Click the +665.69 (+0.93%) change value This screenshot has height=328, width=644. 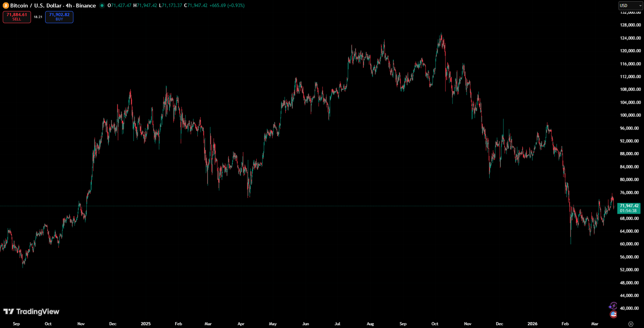point(227,5)
